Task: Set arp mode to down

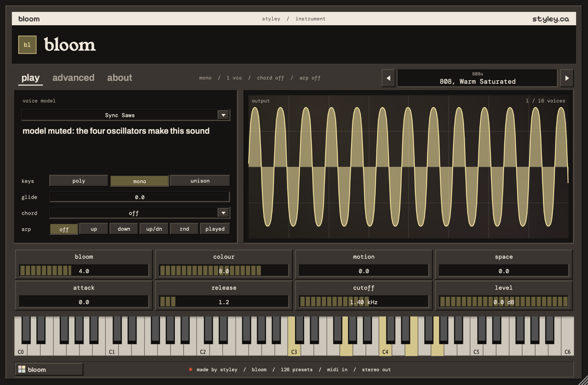Action: [x=124, y=228]
